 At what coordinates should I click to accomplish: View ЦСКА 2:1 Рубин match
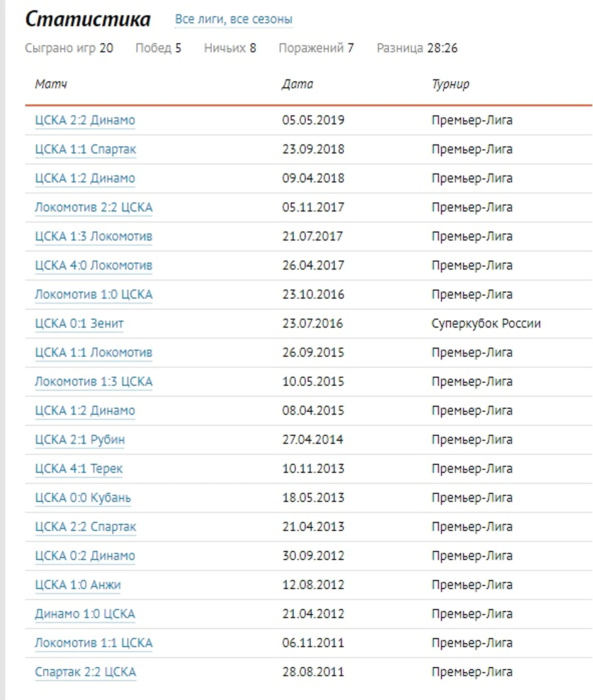(80, 440)
